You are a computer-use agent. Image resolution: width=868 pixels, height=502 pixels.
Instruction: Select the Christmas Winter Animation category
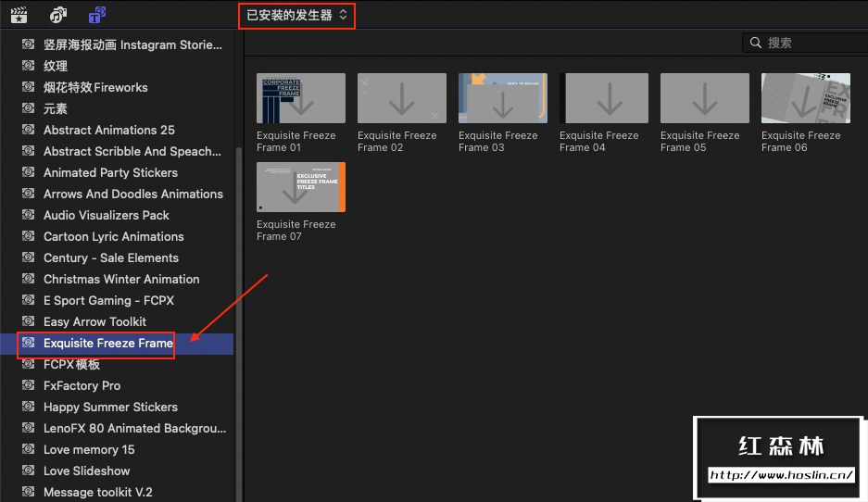[x=117, y=279]
